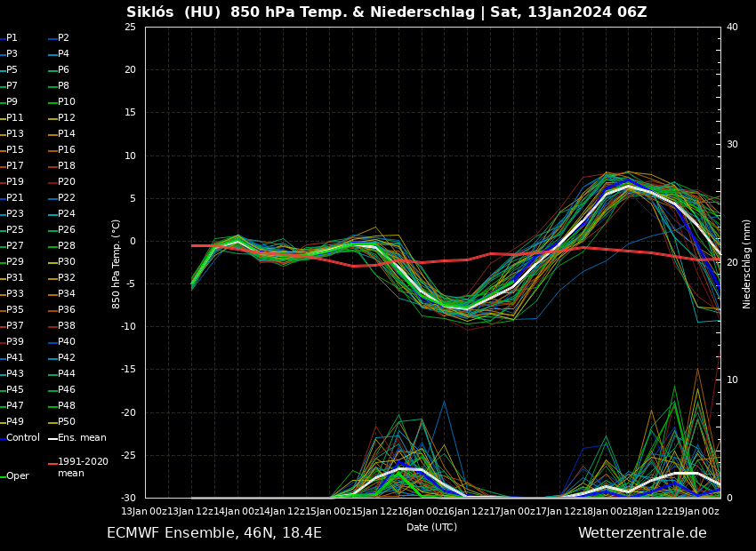The height and width of the screenshot is (551, 756).
Task: Click the Wetterzentrale.de text
Action: click(641, 533)
